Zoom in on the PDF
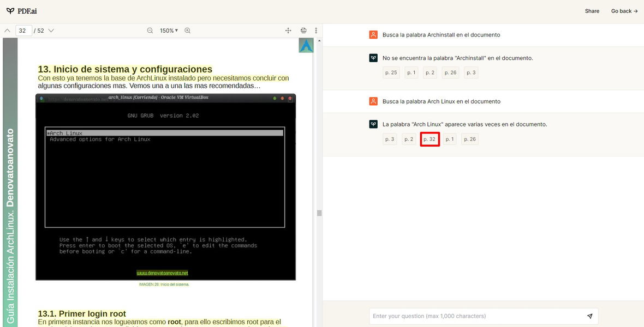 (187, 31)
